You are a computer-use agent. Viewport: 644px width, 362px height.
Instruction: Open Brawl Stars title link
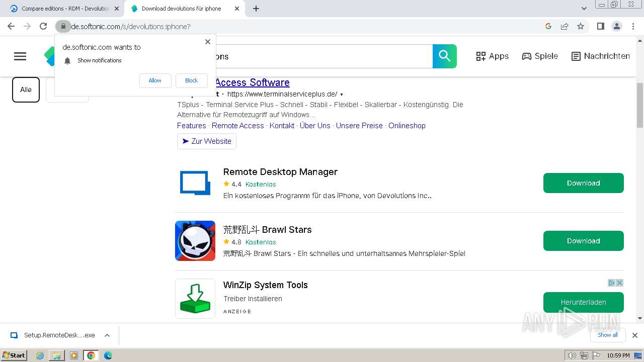pos(268,230)
